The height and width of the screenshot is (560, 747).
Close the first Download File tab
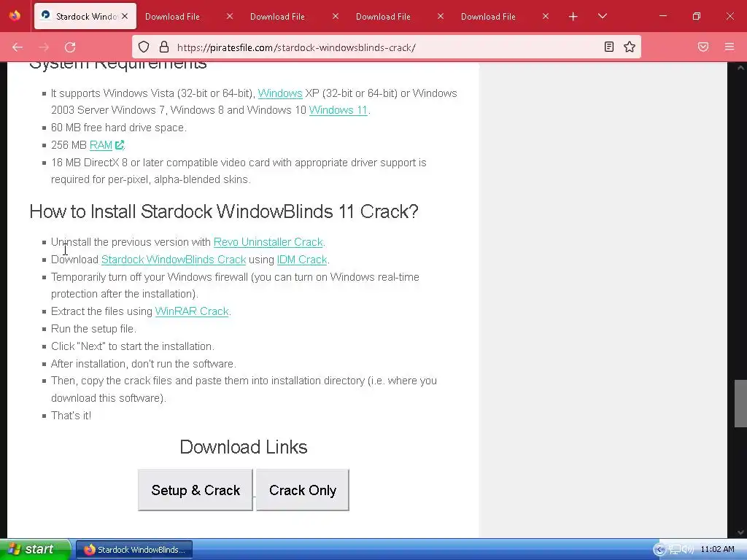[x=230, y=16]
